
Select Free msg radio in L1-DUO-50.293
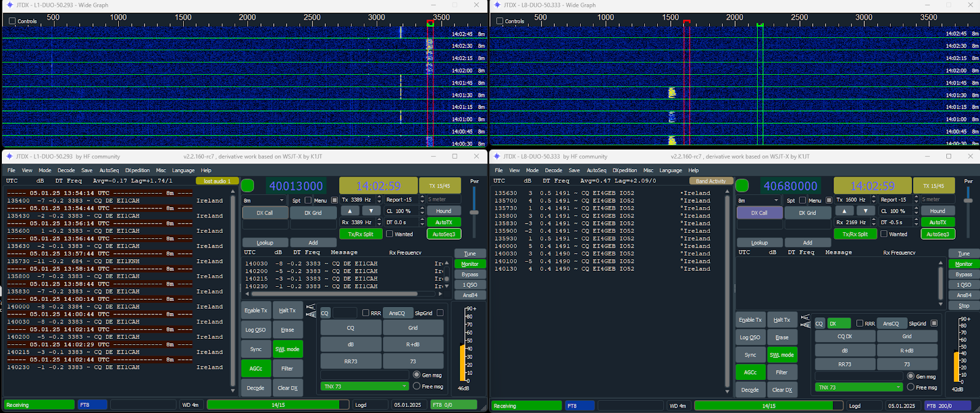coord(417,386)
